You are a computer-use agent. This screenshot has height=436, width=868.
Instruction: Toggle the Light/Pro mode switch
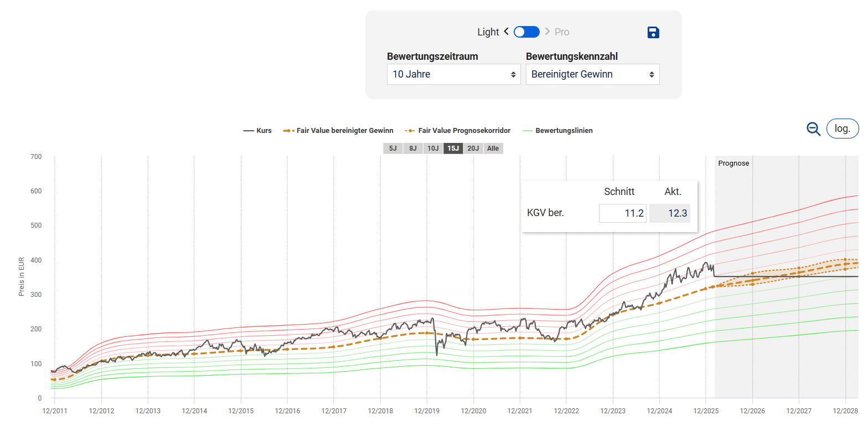coord(526,32)
